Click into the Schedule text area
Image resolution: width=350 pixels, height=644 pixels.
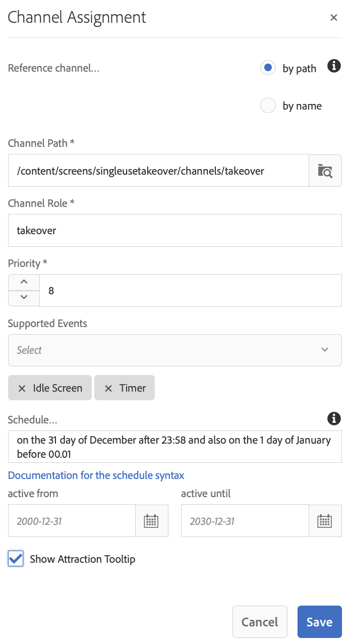coord(174,447)
